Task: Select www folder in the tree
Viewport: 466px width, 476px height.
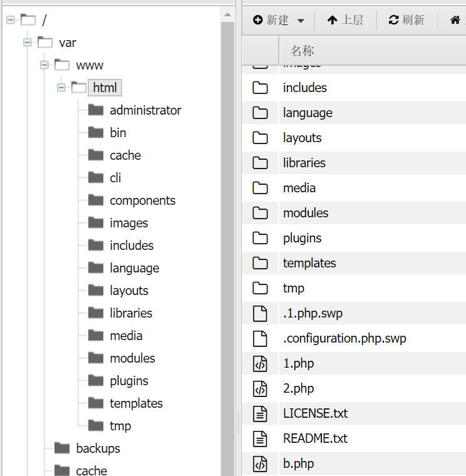Action: pos(90,65)
